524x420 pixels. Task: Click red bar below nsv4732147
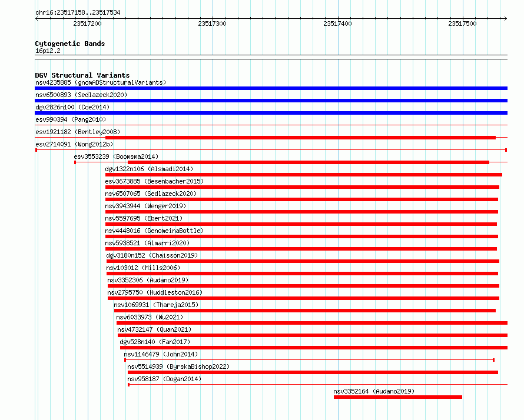pyautogui.click(x=313, y=335)
